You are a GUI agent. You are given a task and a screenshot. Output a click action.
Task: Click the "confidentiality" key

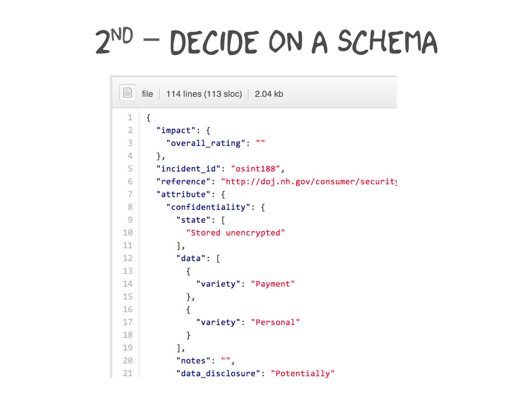[x=208, y=207]
